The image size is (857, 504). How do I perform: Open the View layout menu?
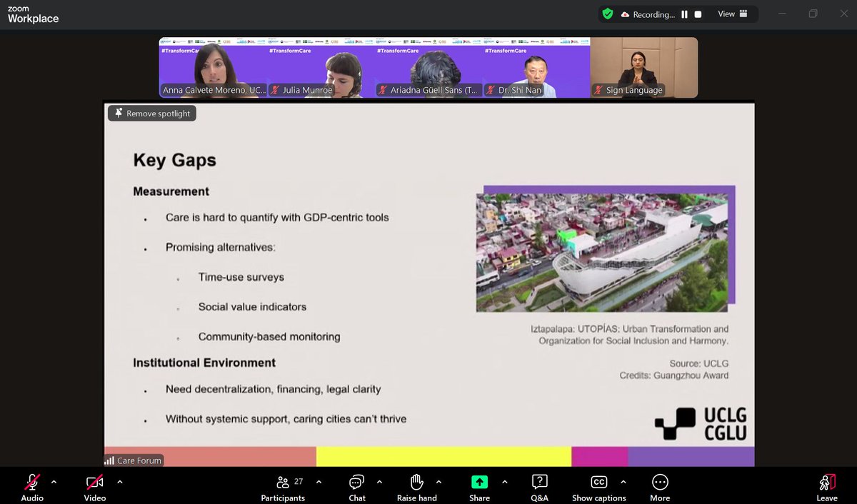coord(733,14)
